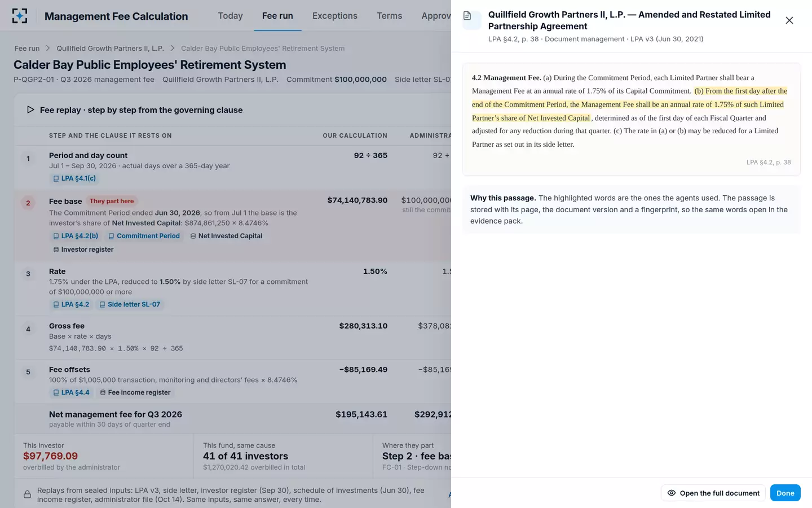Open the LPA §4.1(c) clause chip

coord(74,178)
